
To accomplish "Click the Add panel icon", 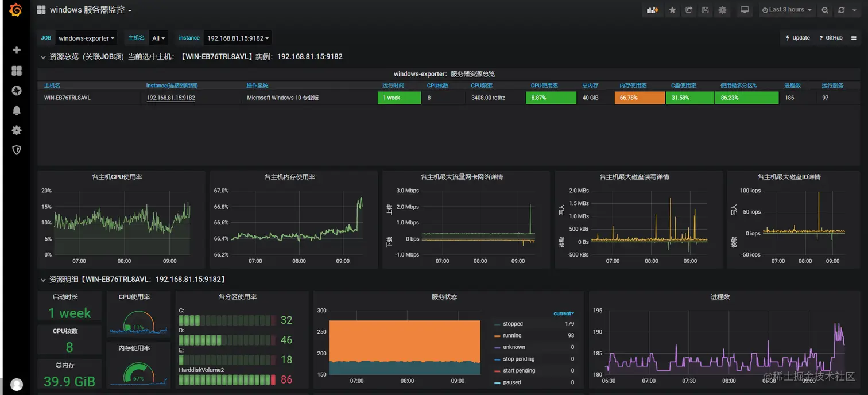I will (x=652, y=10).
